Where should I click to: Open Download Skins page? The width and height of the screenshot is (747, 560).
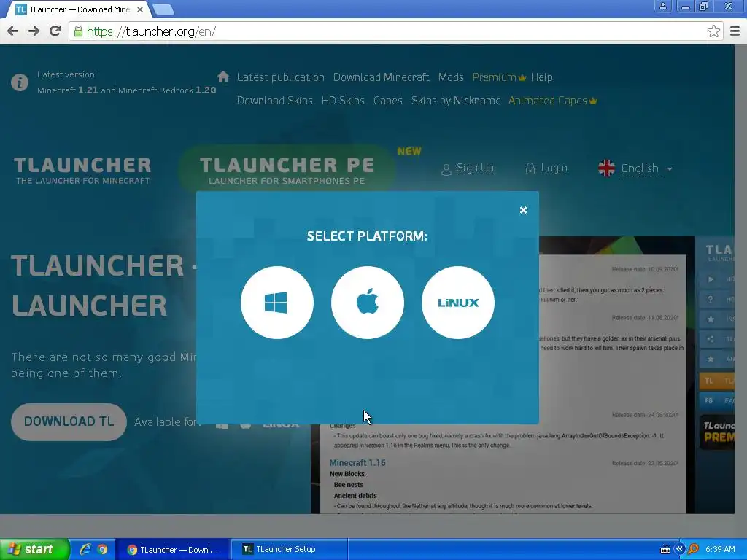(x=275, y=101)
